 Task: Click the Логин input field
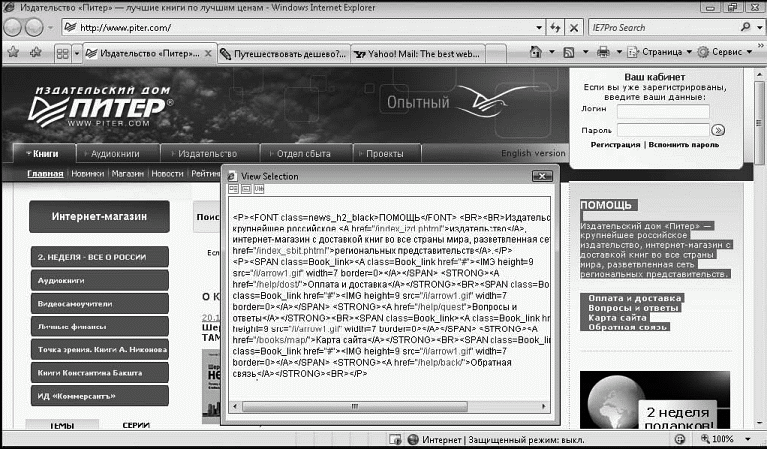tap(663, 110)
